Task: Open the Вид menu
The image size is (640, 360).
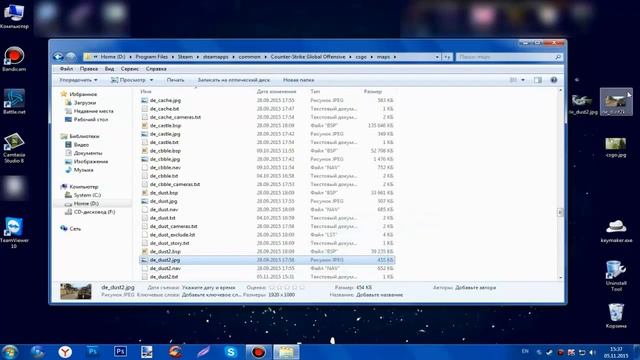Action: (109, 69)
